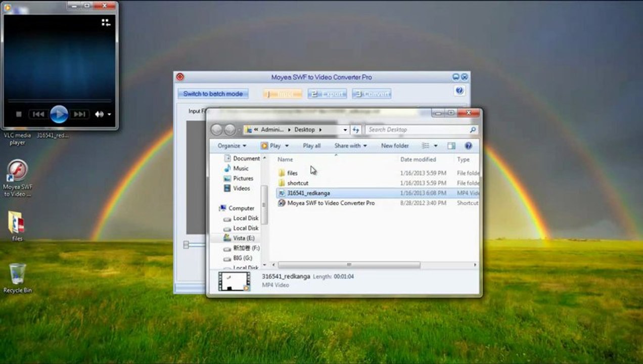Select the (F:) drive in navigation pane
The height and width of the screenshot is (364, 643).
241,248
